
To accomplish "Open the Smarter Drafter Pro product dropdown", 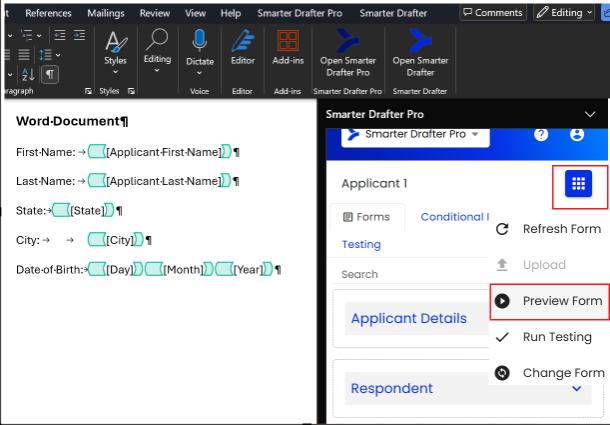I will click(x=415, y=135).
